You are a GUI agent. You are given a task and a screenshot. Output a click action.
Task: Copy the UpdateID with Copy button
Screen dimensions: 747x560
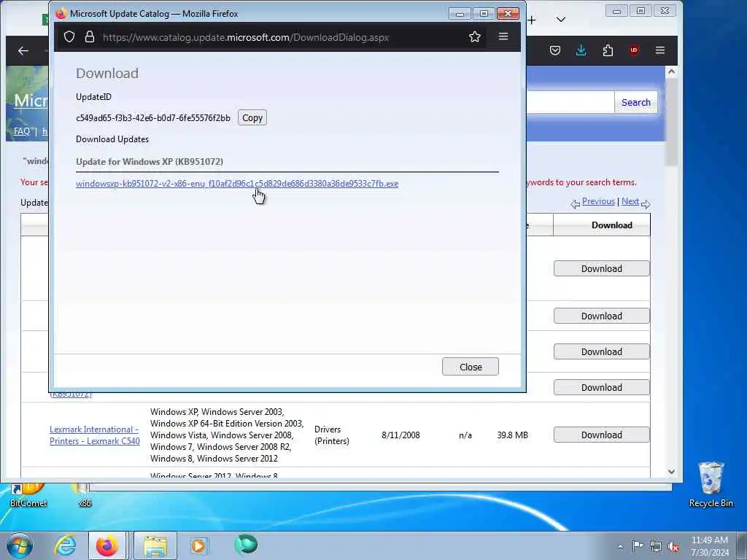pyautogui.click(x=252, y=117)
